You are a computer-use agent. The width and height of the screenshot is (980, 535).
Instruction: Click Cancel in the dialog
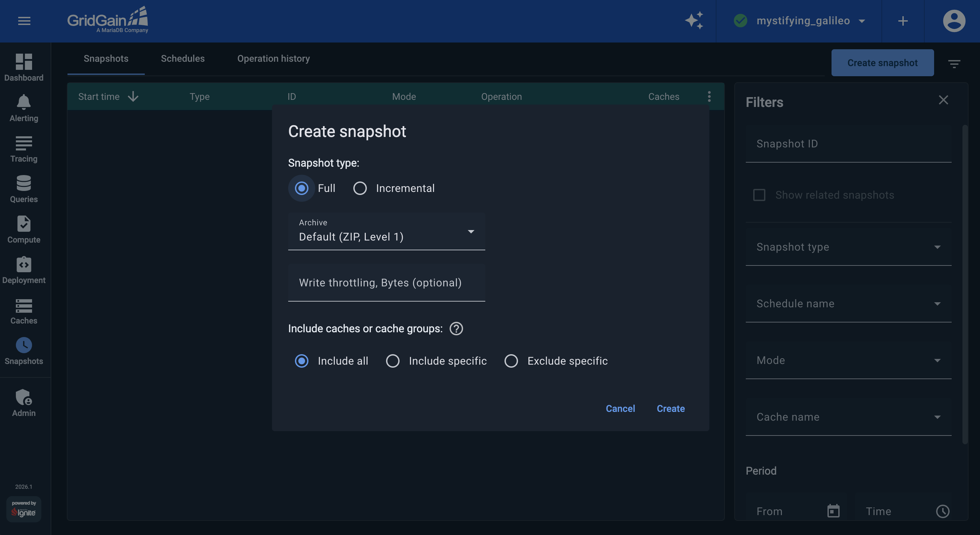pos(620,409)
